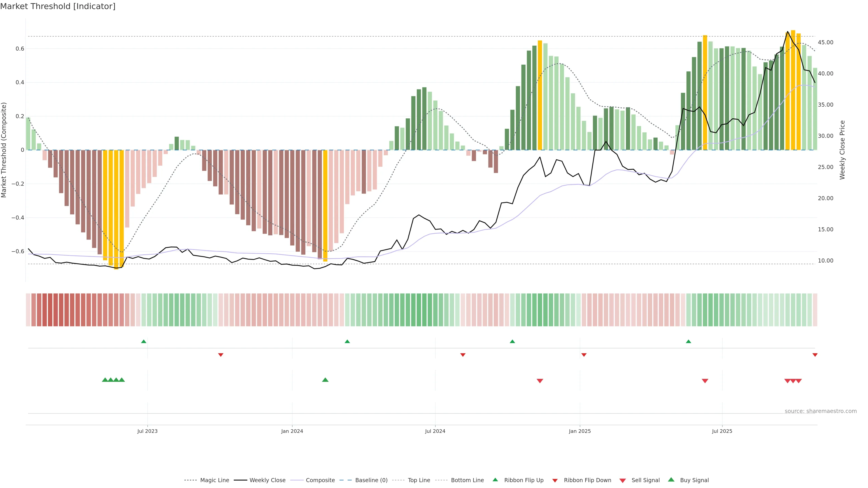Viewport: 868px width, 488px height.
Task: Toggle the Top Line legend entry
Action: click(x=419, y=480)
